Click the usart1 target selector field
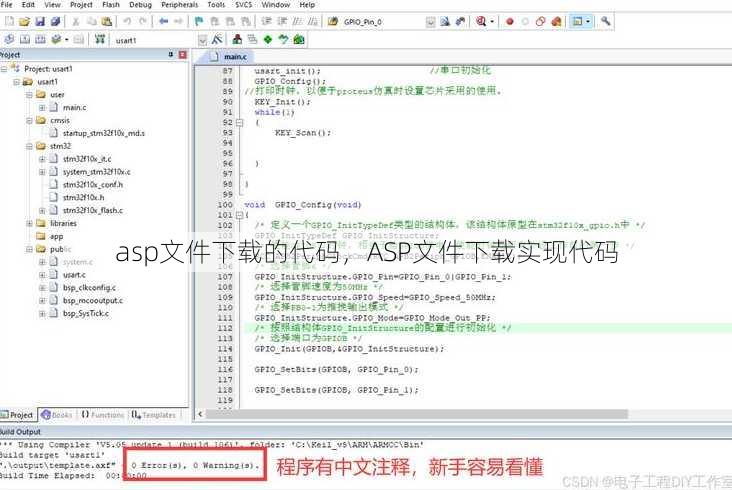732x490 pixels. (155, 40)
